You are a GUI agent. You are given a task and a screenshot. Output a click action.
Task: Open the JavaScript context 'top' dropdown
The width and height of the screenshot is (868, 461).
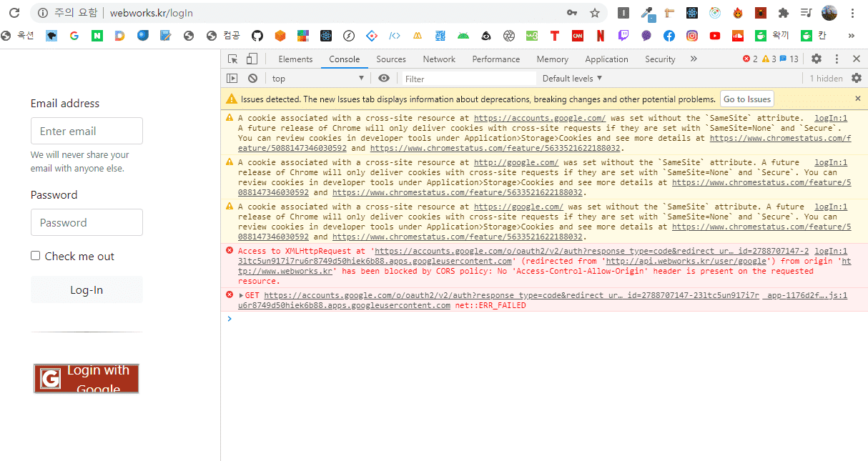tap(318, 79)
